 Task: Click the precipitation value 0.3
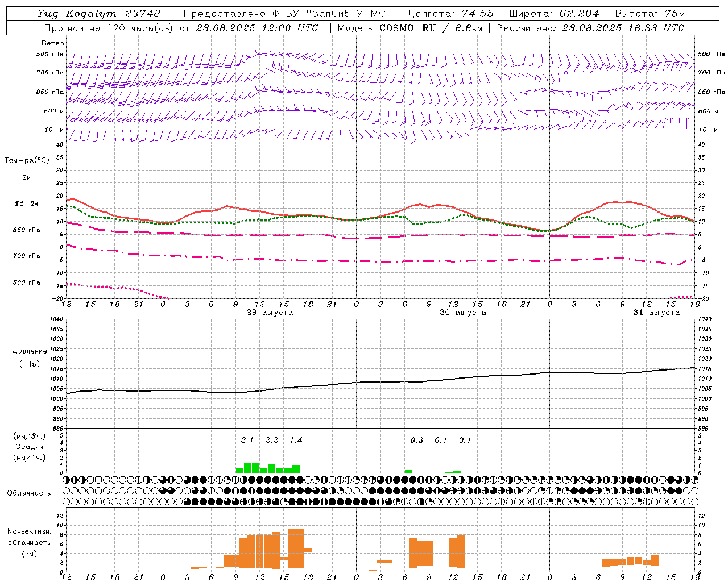[417, 440]
